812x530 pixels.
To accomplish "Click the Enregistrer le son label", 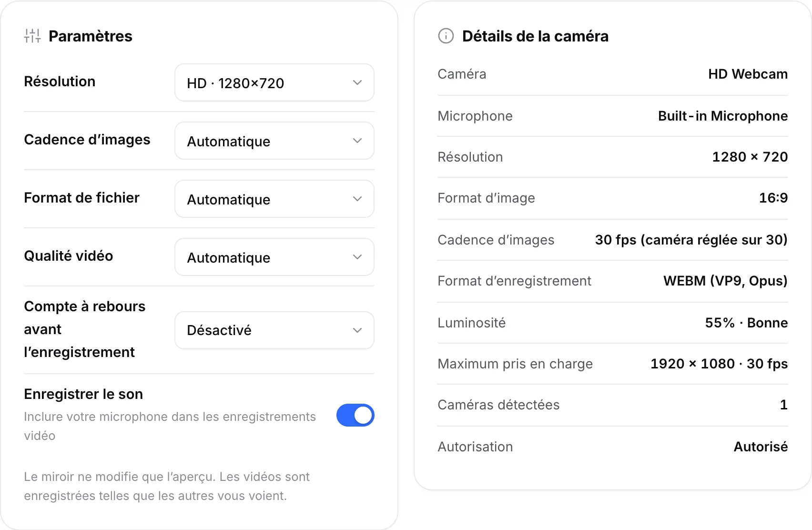I will tap(83, 394).
